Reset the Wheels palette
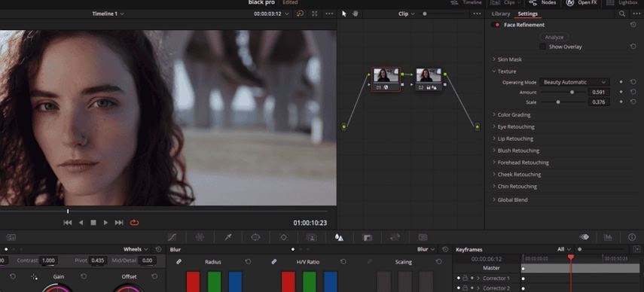This screenshot has height=292, width=644. click(158, 249)
